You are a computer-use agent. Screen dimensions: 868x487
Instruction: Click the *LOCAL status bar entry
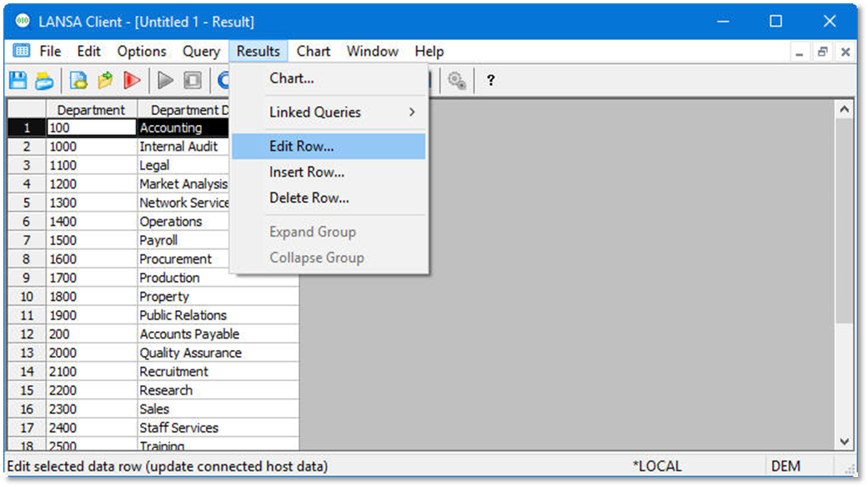657,466
